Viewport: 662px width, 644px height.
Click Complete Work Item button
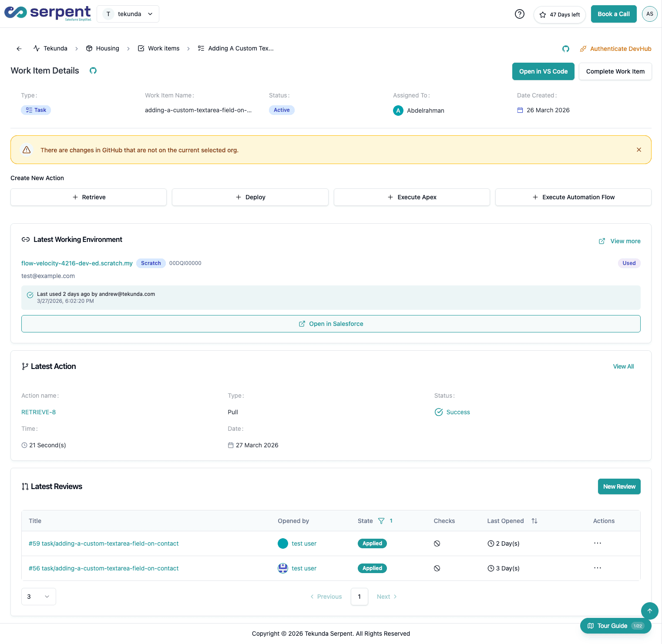pos(615,71)
